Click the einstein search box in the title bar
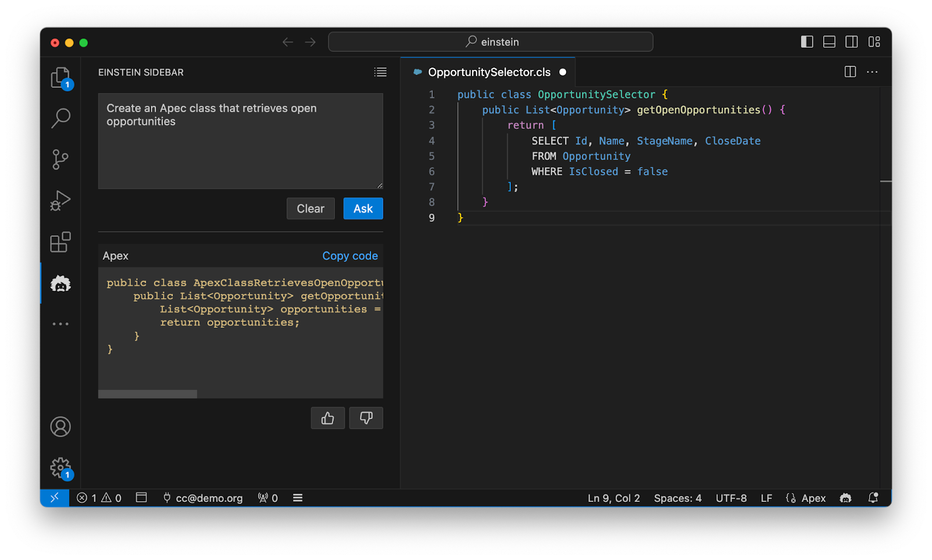This screenshot has width=932, height=560. [490, 42]
